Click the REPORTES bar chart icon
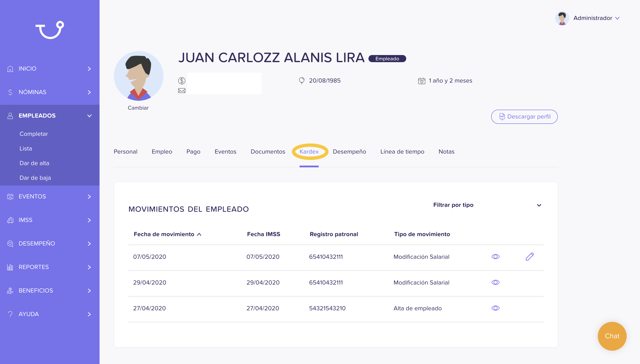This screenshot has height=364, width=640. pos(10,267)
